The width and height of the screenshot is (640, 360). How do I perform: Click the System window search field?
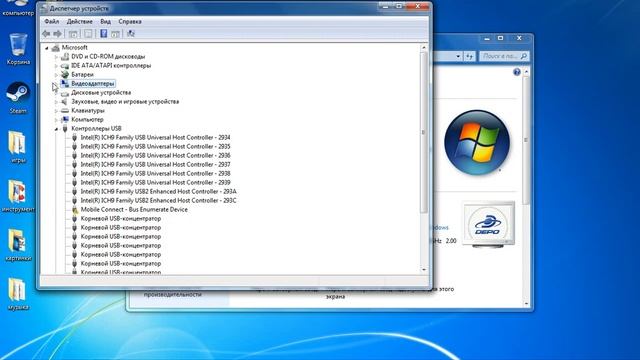[504, 56]
